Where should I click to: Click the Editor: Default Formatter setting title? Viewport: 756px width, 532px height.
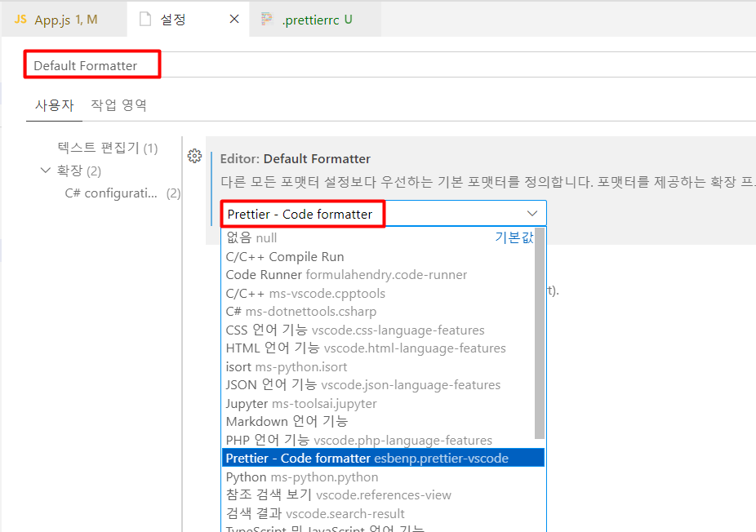click(x=295, y=158)
